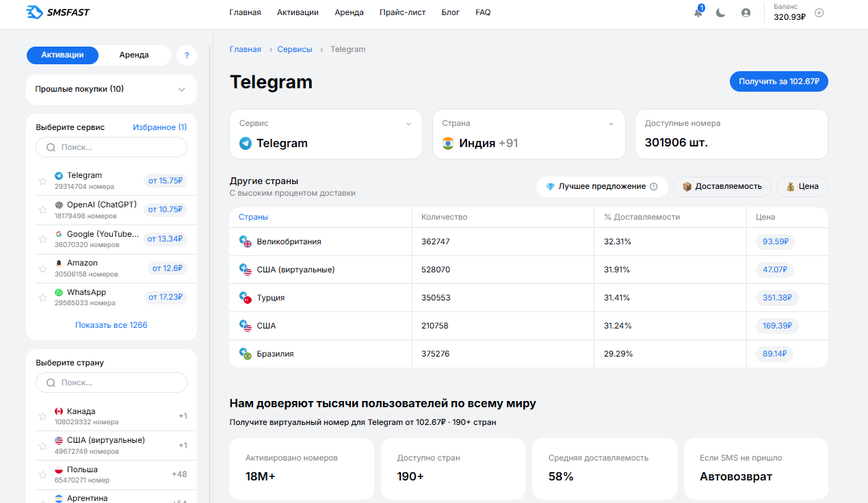Star США (виртуальные) in sidebar country list
Screen dimensions: 868x503
(42, 446)
